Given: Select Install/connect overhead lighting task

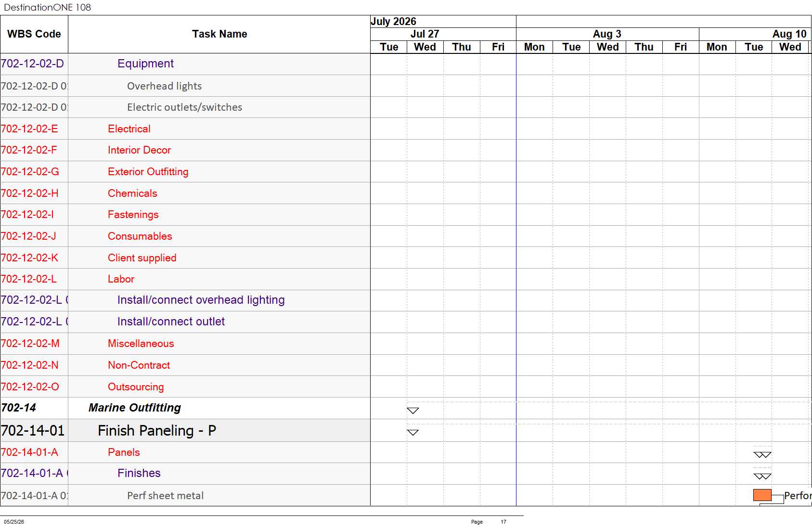Looking at the screenshot, I should 201,300.
